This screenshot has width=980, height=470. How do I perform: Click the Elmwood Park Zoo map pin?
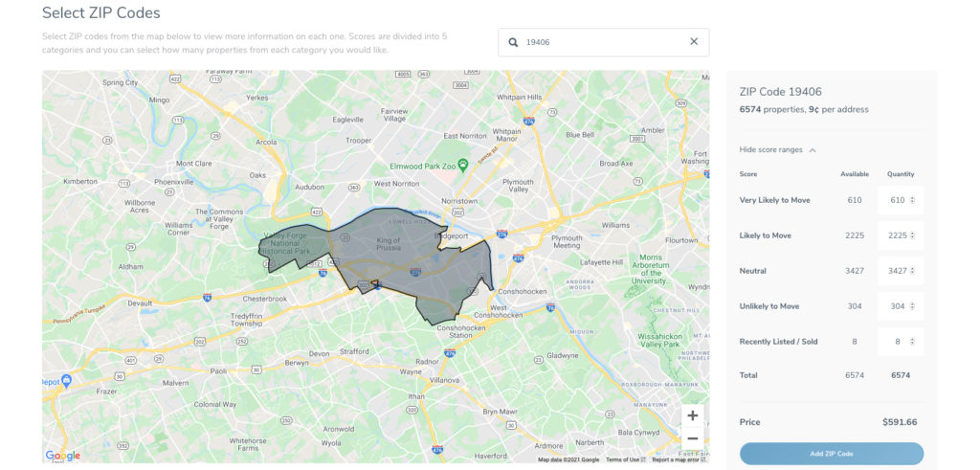pyautogui.click(x=462, y=166)
